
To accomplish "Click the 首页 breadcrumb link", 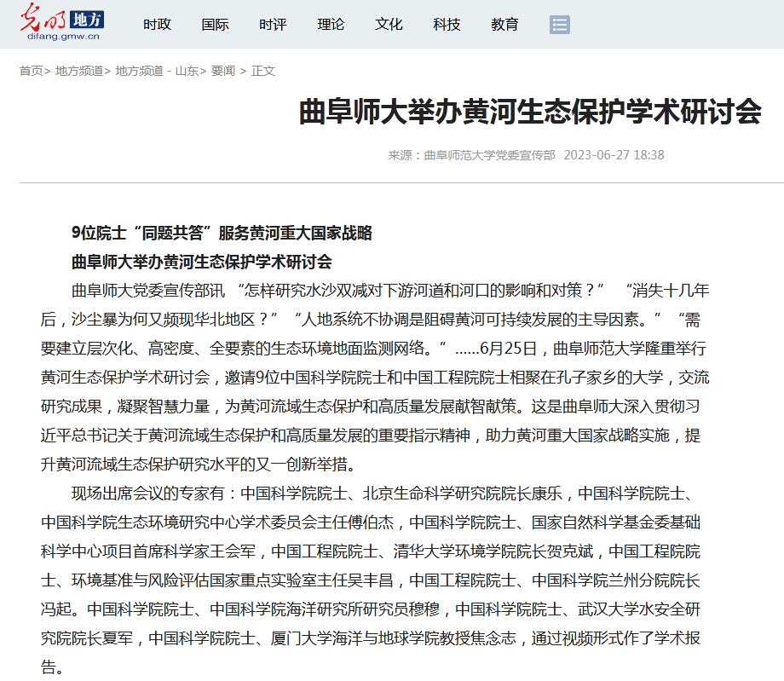I will [31, 71].
